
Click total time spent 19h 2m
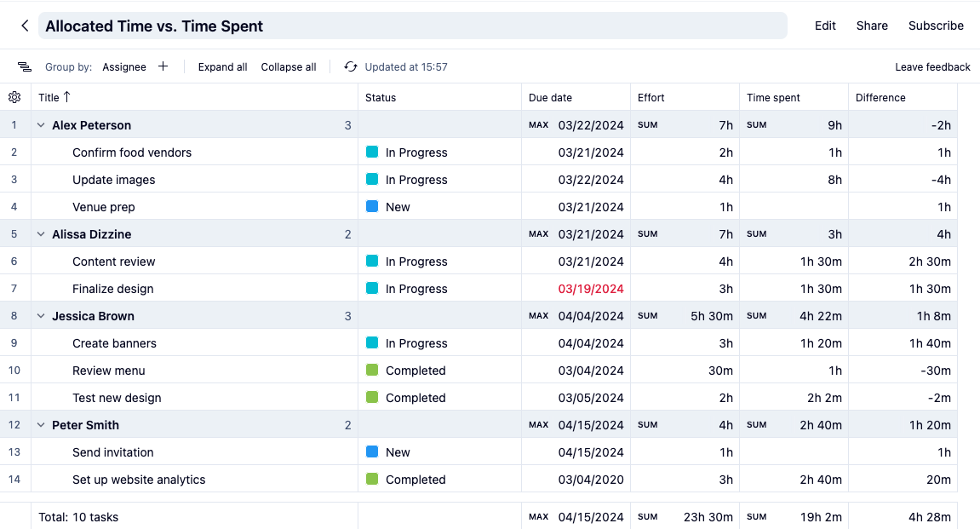tap(821, 517)
